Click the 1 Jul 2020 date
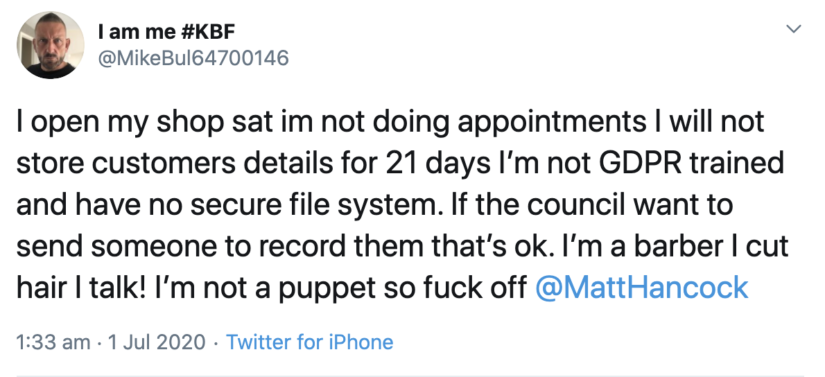This screenshot has height=377, width=825. click(156, 342)
